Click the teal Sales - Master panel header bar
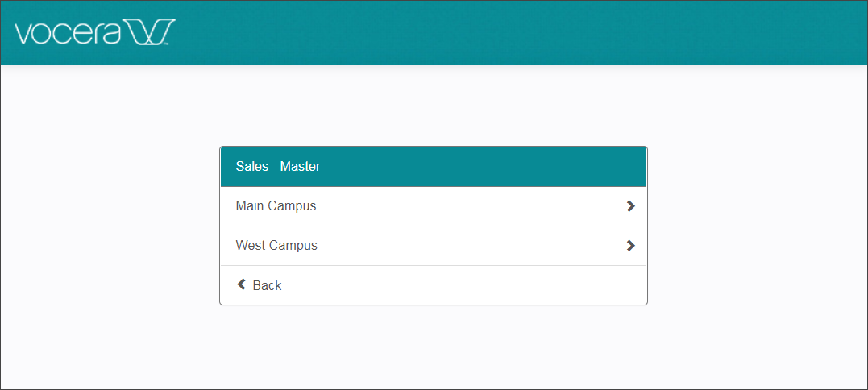 [484, 167]
